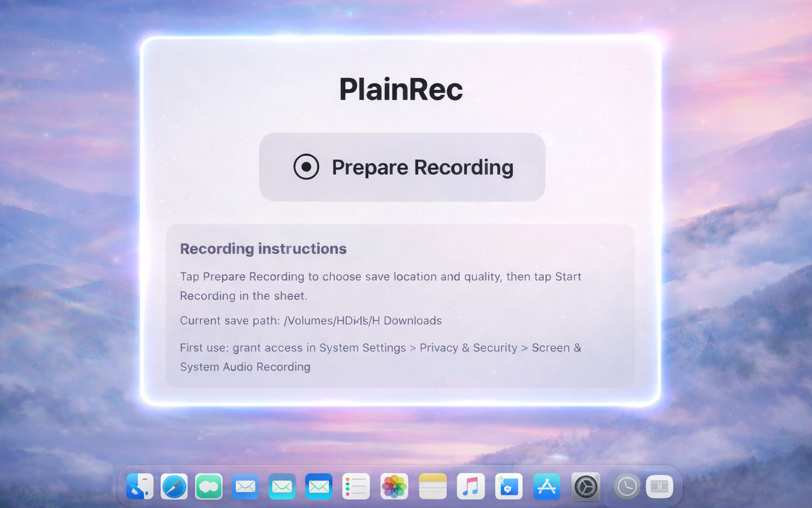The height and width of the screenshot is (508, 812).
Task: Open the Messages app
Action: [x=209, y=486]
